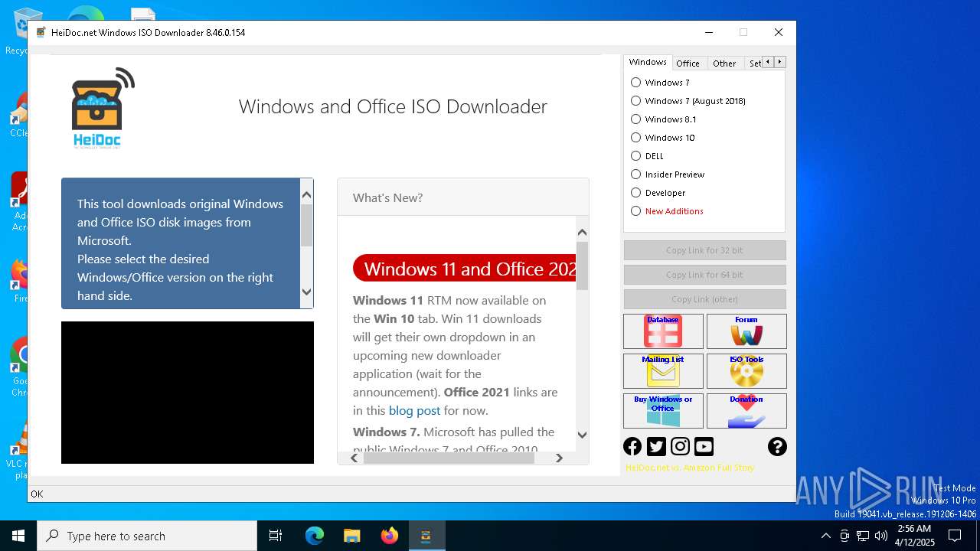Open the Windows Start menu
The width and height of the screenshot is (980, 551).
pos(18,536)
